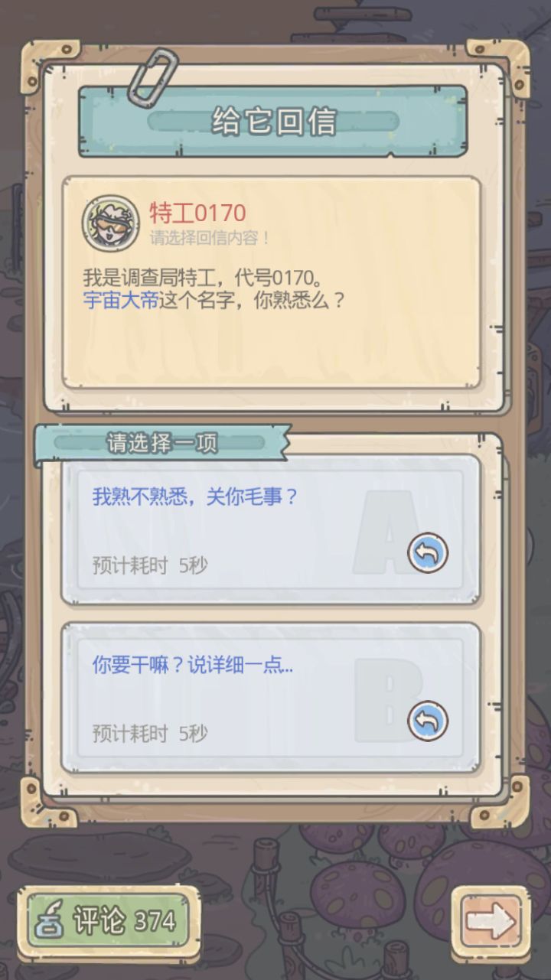Tap the large letter B watermark
The height and width of the screenshot is (980, 551).
tap(388, 701)
